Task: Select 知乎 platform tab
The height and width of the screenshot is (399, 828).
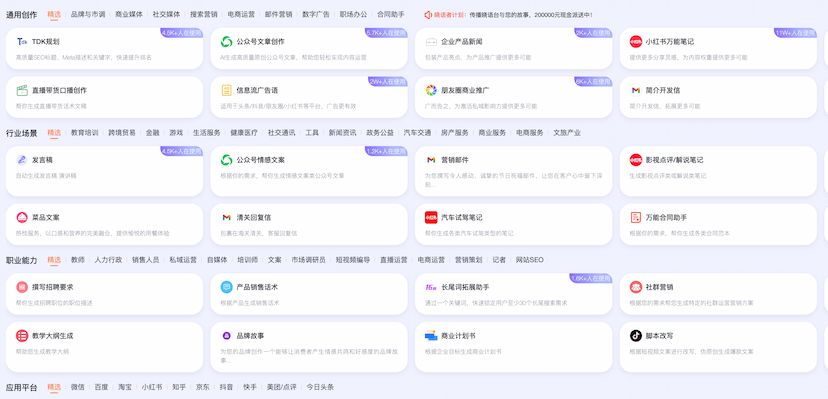Action: pos(179,387)
